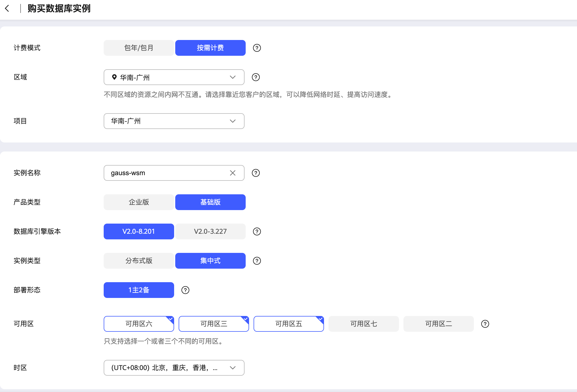Open help icon next to 1主2备 deployment
Viewport: 577px width, 392px height.
(x=185, y=290)
